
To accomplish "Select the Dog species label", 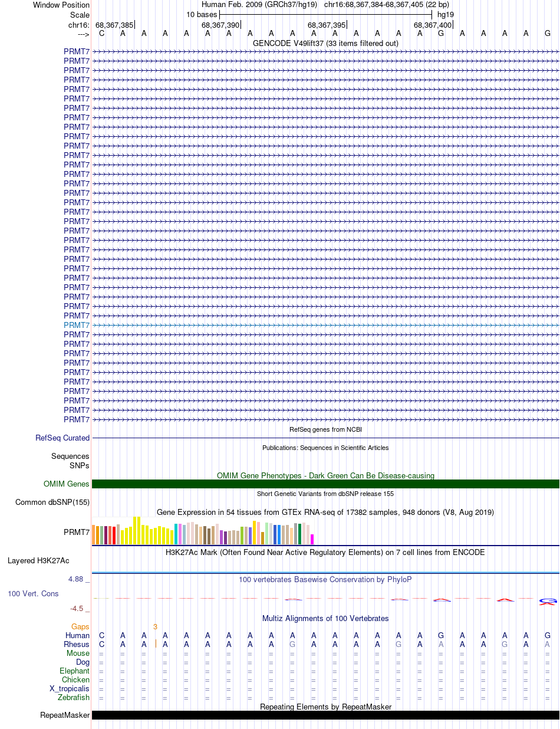I will point(83,662).
